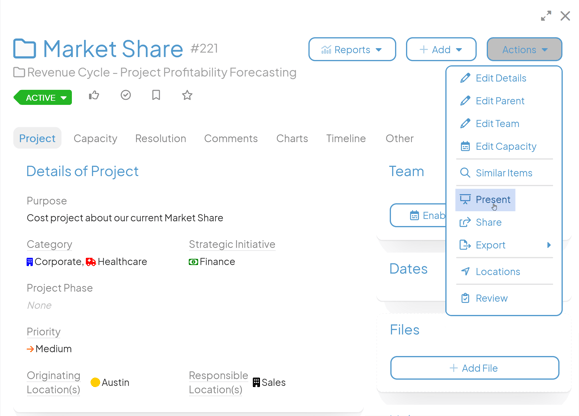Click the Similar Items magnifier icon
The image size is (579, 416).
[465, 173]
